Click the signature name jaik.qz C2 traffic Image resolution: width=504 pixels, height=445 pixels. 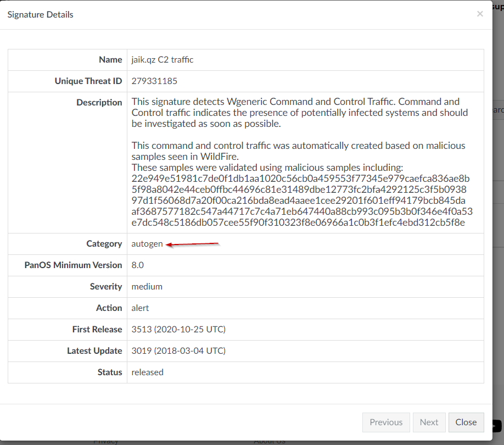pyautogui.click(x=163, y=60)
